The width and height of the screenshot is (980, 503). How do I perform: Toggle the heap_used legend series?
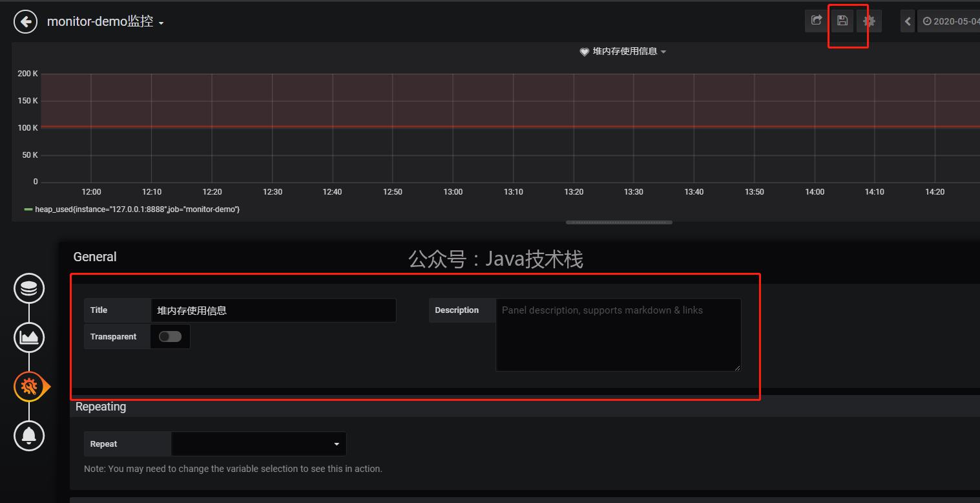pyautogui.click(x=137, y=209)
